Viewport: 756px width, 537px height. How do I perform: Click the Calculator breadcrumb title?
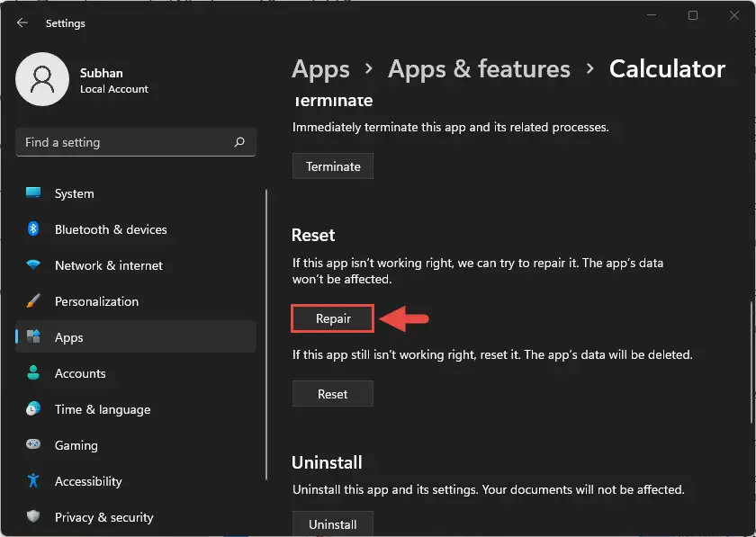pos(667,69)
